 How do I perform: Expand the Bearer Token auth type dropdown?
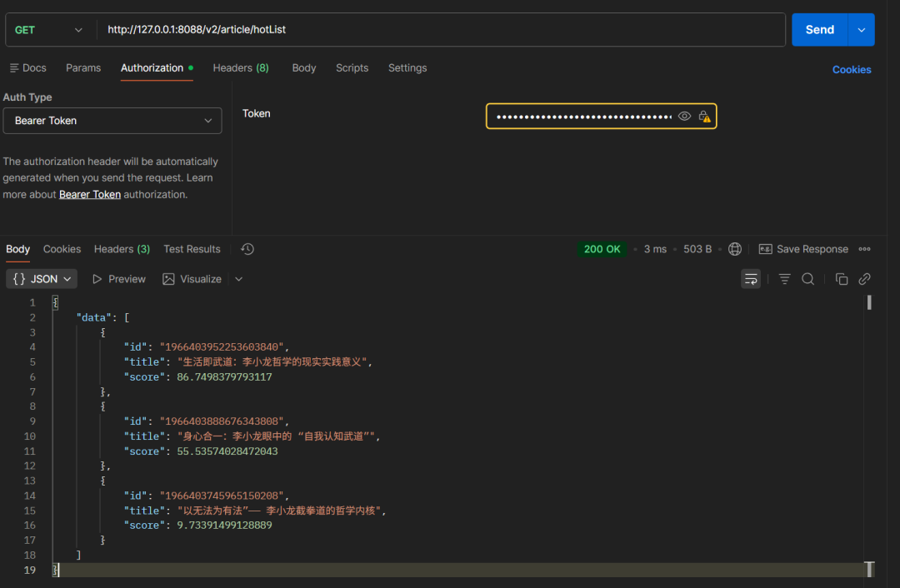click(112, 121)
